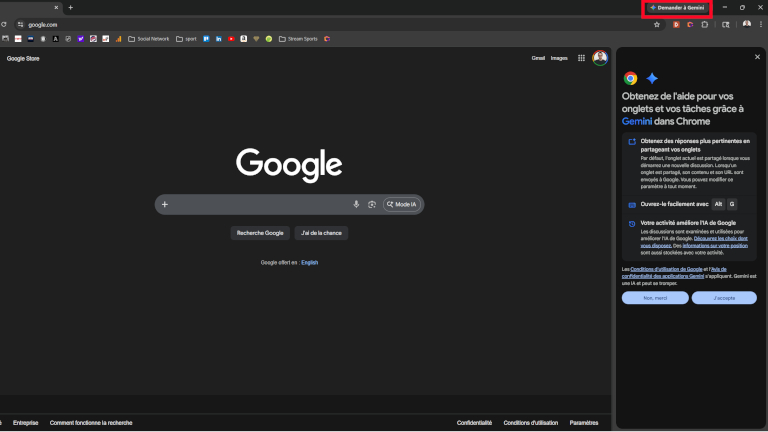Open the Google Store link
768x432 pixels.
(23, 58)
